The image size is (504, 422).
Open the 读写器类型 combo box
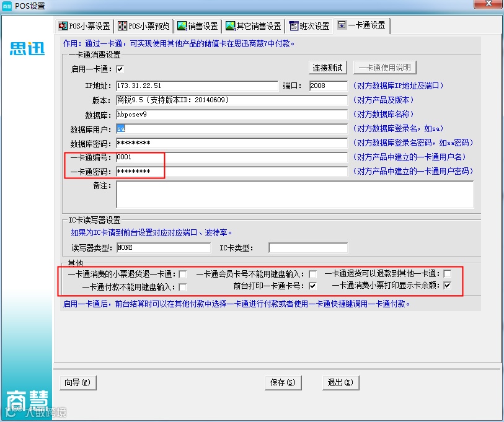tap(163, 247)
